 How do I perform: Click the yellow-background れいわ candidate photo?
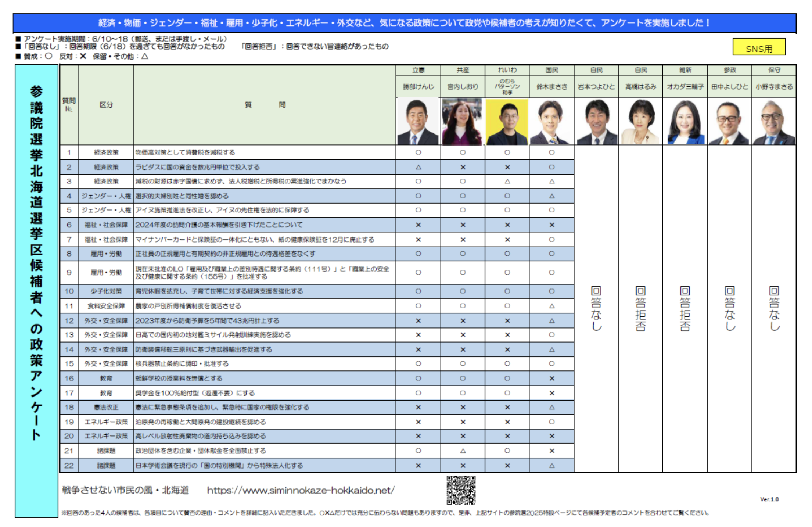coord(507,122)
